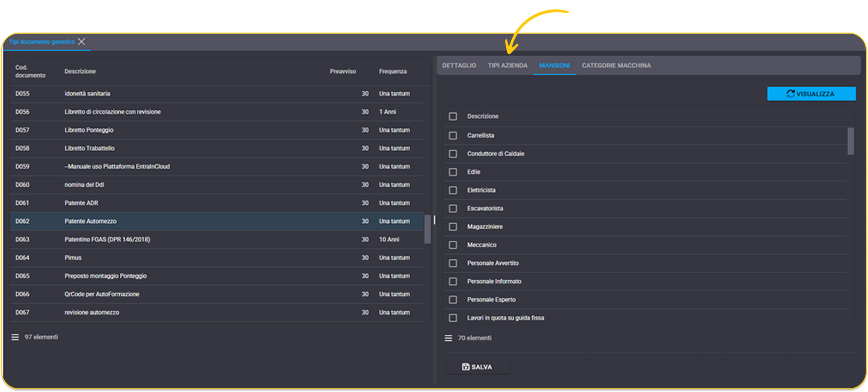This screenshot has width=868, height=392.
Task: Select the Libretto Ponteggio row
Action: [x=217, y=130]
